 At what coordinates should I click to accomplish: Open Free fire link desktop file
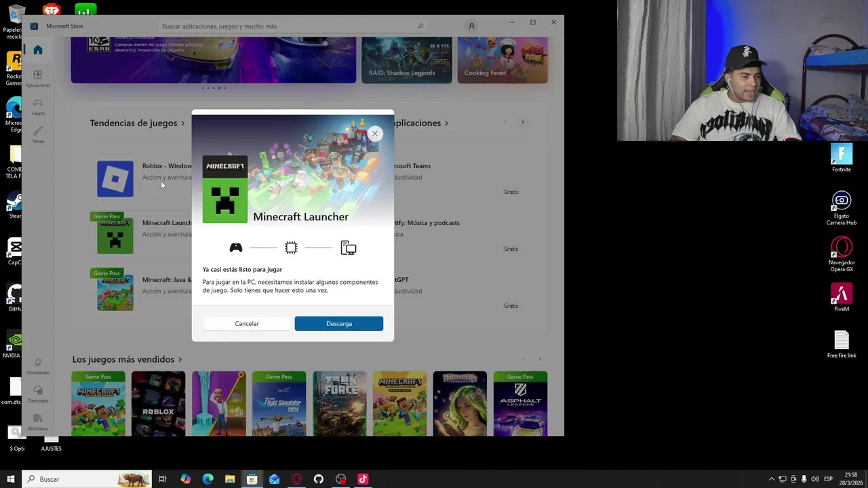[842, 344]
